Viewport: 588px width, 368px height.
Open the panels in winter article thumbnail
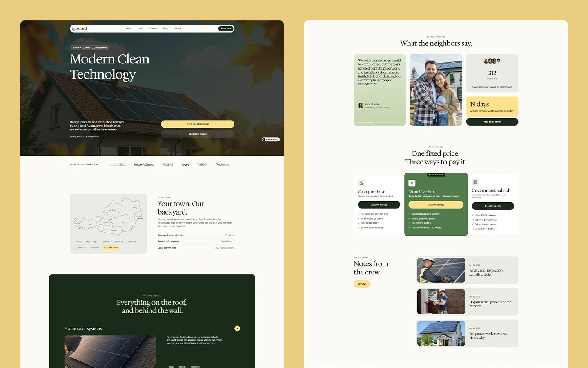tap(441, 333)
